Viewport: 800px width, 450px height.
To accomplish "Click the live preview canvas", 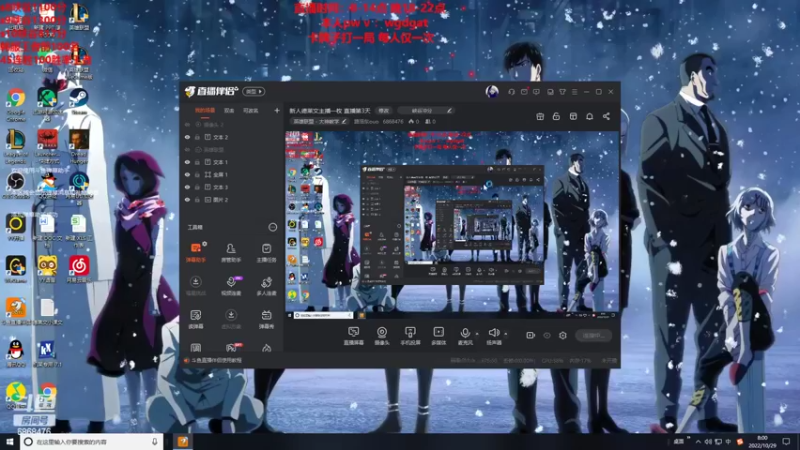I will [x=452, y=224].
